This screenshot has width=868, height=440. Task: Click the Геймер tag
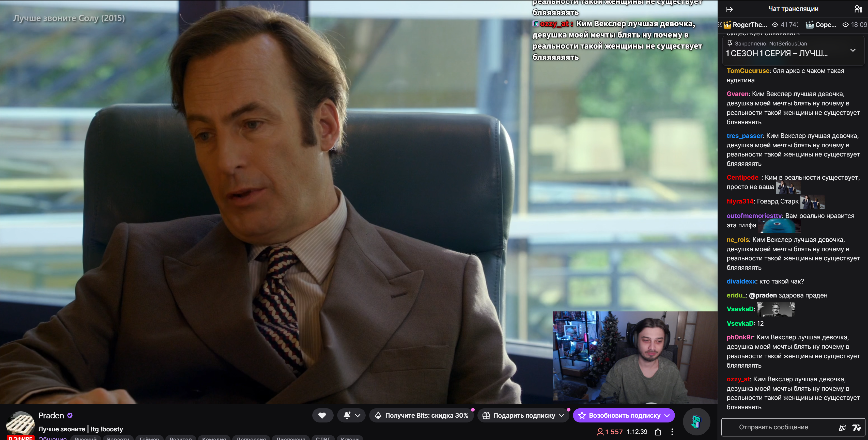pyautogui.click(x=149, y=438)
